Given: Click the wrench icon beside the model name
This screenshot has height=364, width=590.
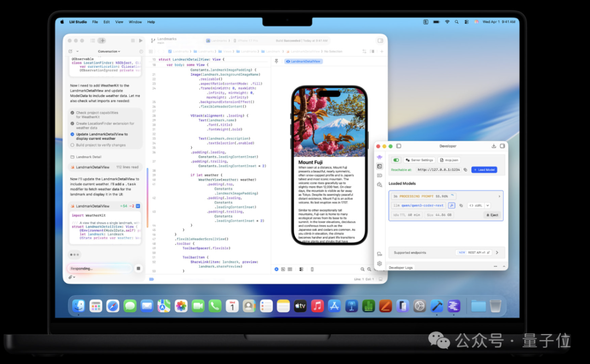Looking at the screenshot, I should 452,206.
